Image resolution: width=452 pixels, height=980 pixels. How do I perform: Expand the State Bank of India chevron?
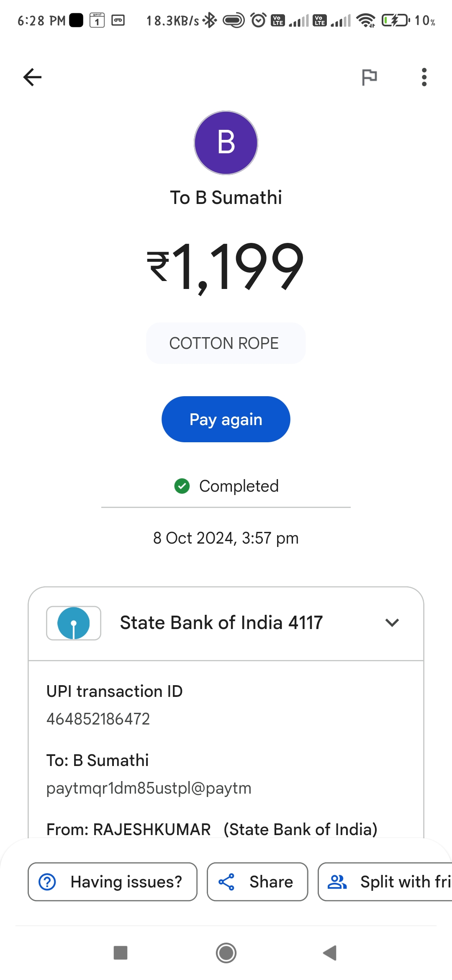tap(392, 623)
